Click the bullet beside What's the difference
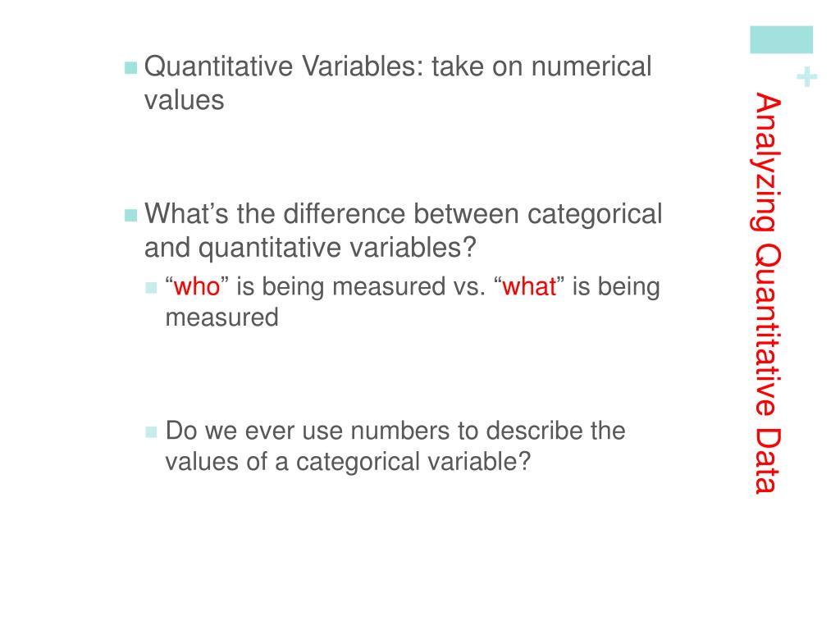The image size is (840, 630). [130, 216]
